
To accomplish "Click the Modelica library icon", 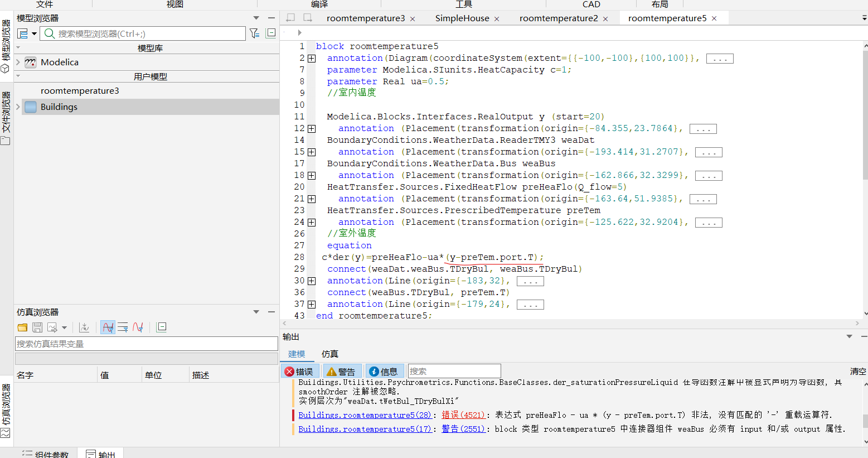I will point(31,62).
